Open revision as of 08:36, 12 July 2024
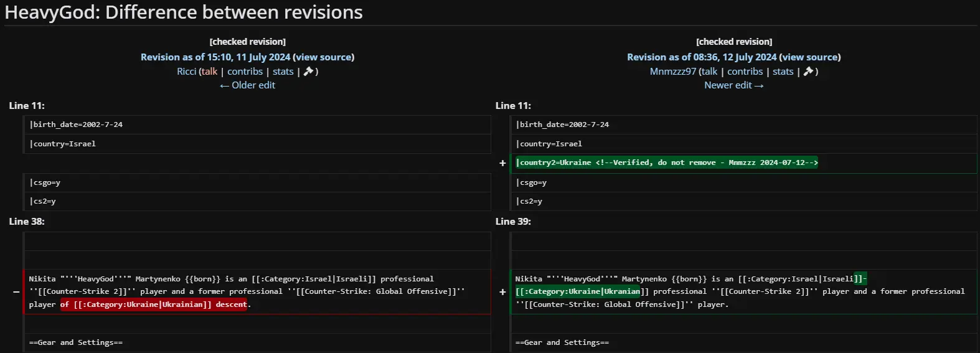The height and width of the screenshot is (353, 980). [x=702, y=57]
